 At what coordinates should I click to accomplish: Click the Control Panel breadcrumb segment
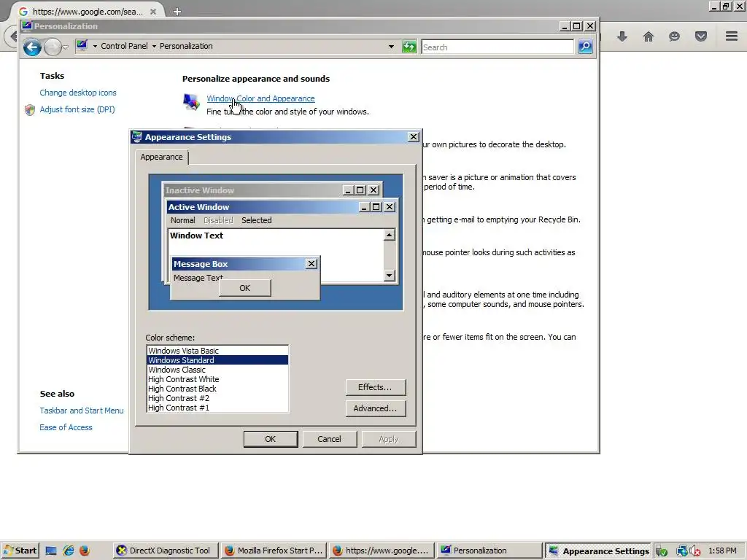(x=124, y=46)
